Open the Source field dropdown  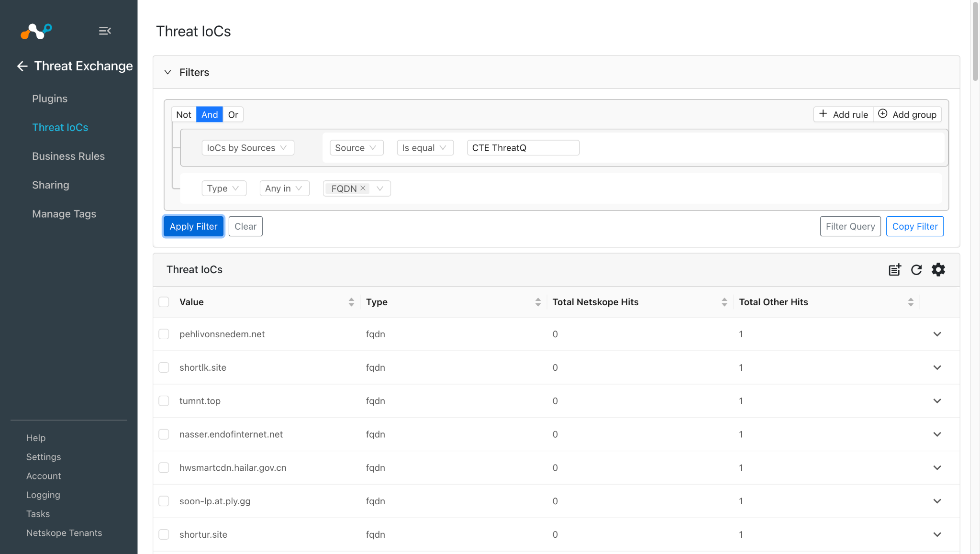coord(356,148)
